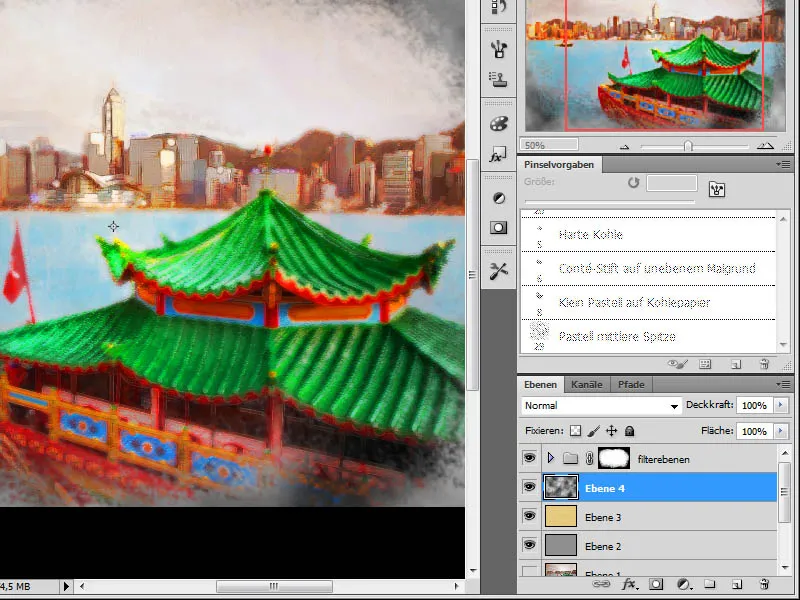The height and width of the screenshot is (600, 800).
Task: Click the Fläche 100% value field
Action: [755, 431]
